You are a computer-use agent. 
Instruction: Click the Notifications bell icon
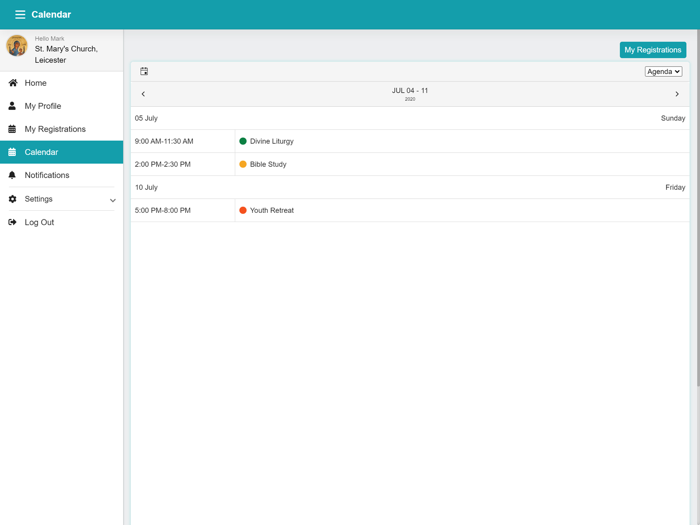[12, 175]
